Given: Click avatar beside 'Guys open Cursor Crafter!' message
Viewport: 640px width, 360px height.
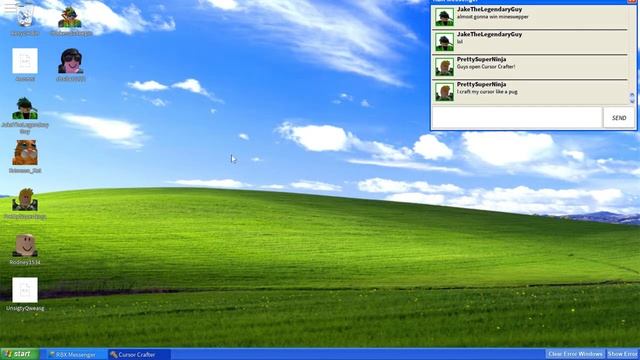Looking at the screenshot, I should coord(444,67).
